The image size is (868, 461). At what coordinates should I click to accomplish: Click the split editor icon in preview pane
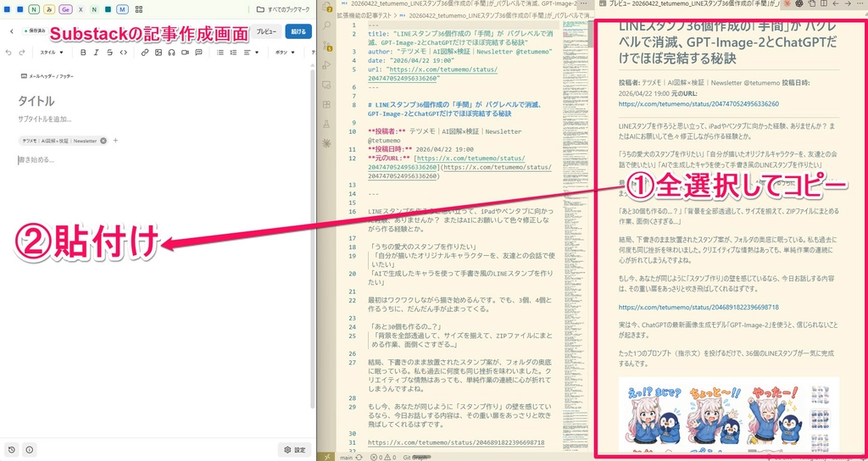coord(824,3)
